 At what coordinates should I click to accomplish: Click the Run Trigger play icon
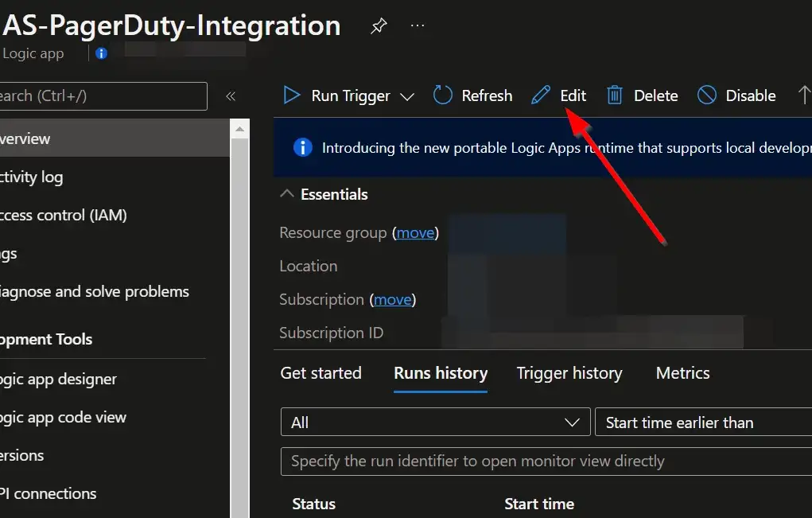click(x=292, y=95)
